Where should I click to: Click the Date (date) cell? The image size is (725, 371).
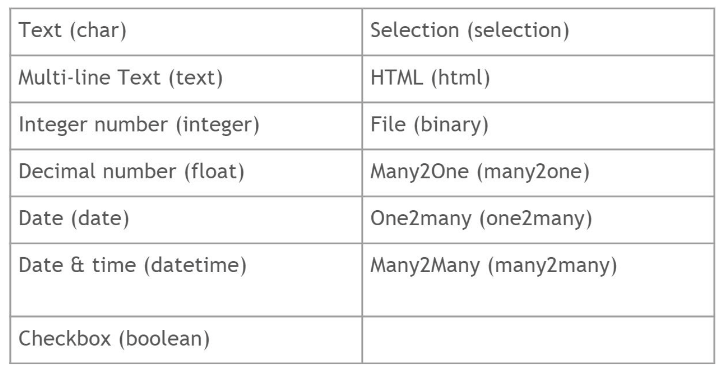tap(186, 220)
